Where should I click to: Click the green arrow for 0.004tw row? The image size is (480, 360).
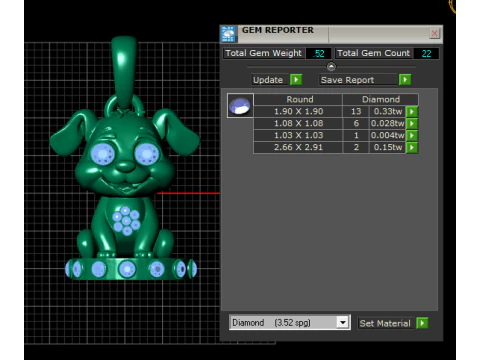click(x=412, y=135)
